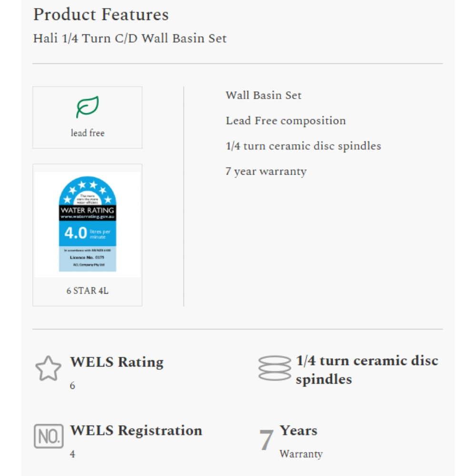Click the 1/4 turn ceramic disc spindles heading

(x=367, y=370)
